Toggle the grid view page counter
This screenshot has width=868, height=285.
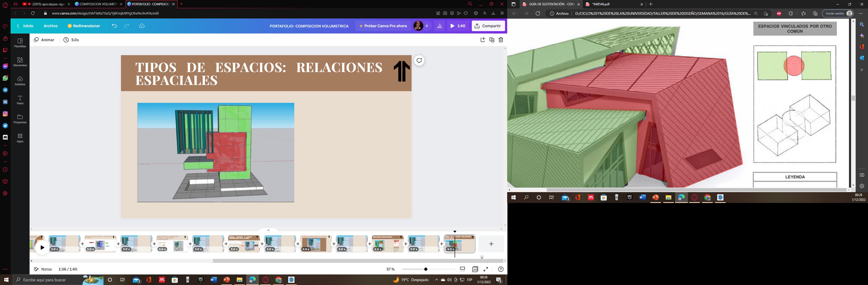pos(475,269)
